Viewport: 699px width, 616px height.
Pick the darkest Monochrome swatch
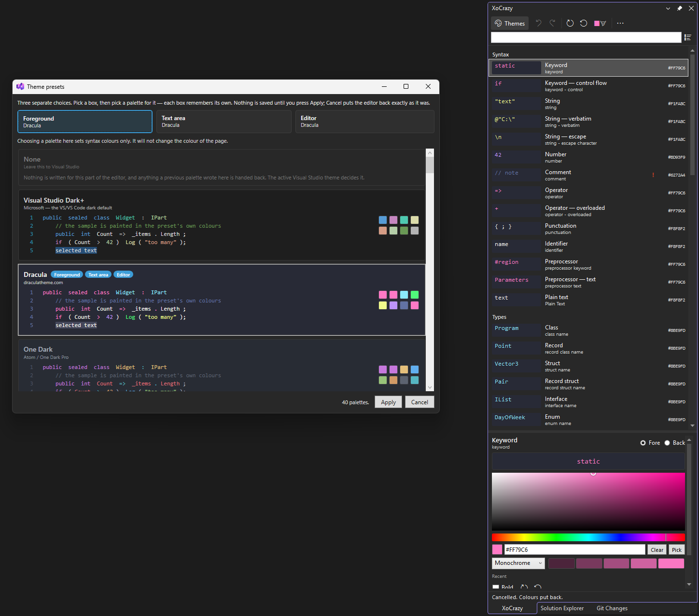pos(561,563)
